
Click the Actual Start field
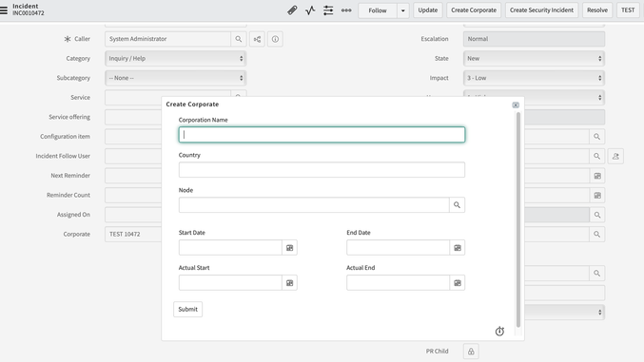pos(230,283)
